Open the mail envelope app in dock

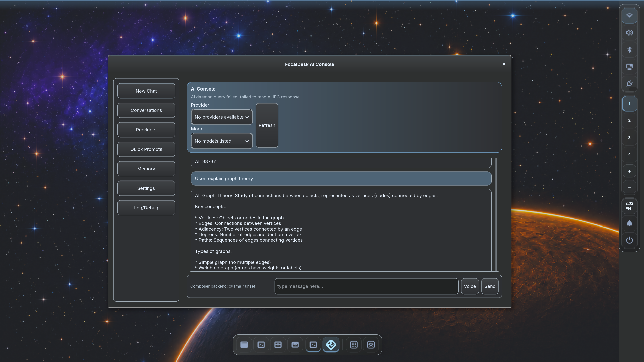(295, 345)
